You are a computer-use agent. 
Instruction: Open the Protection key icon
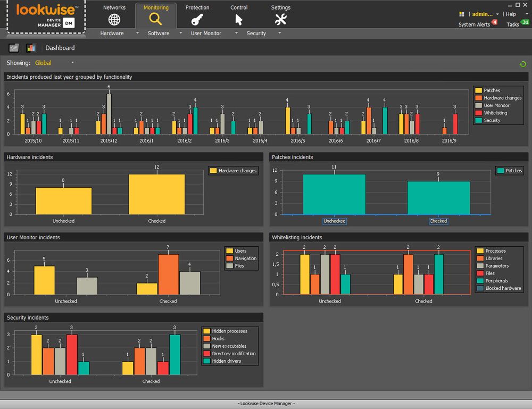pyautogui.click(x=197, y=20)
